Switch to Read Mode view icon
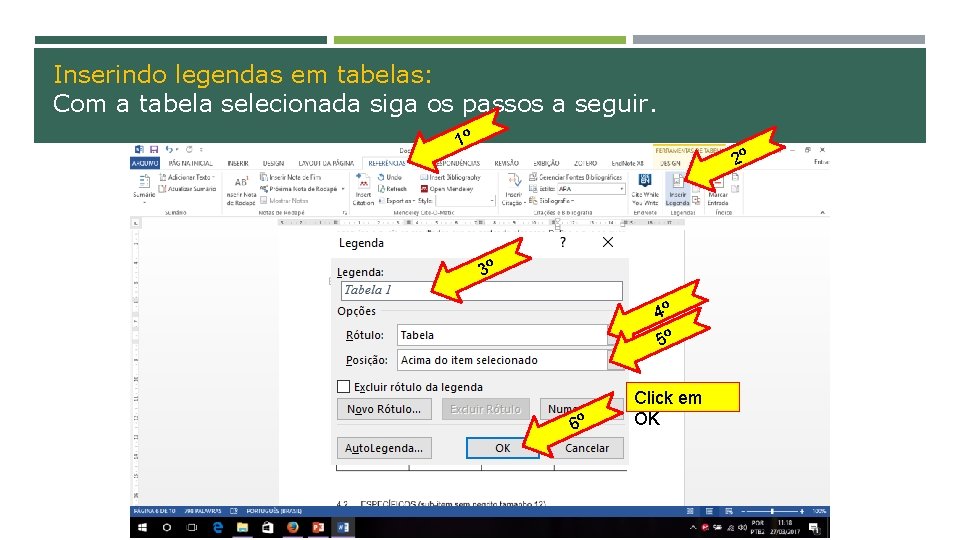Image resolution: width=960 pixels, height=540 pixels. click(x=690, y=511)
